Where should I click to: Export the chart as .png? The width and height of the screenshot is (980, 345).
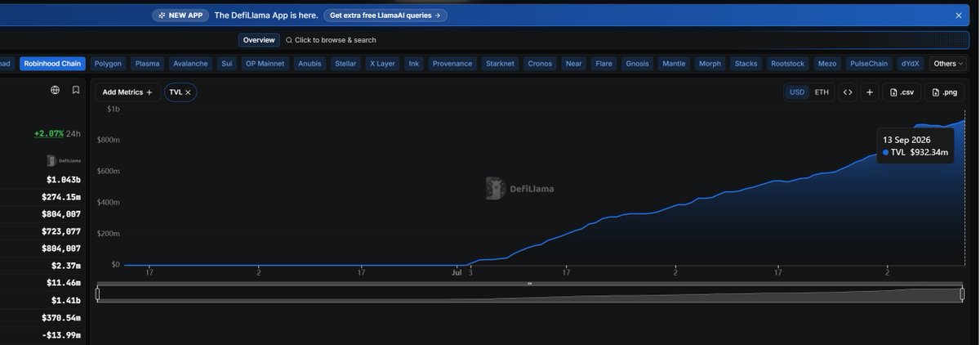(x=945, y=92)
